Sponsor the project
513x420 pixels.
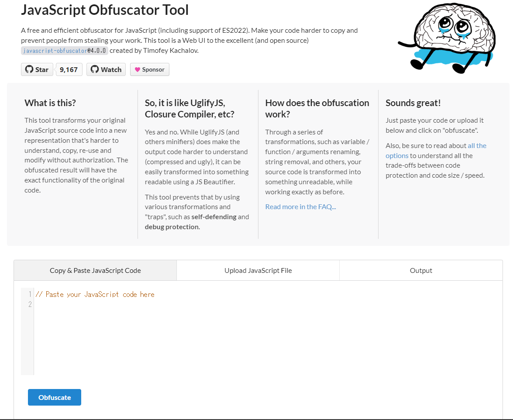(149, 69)
